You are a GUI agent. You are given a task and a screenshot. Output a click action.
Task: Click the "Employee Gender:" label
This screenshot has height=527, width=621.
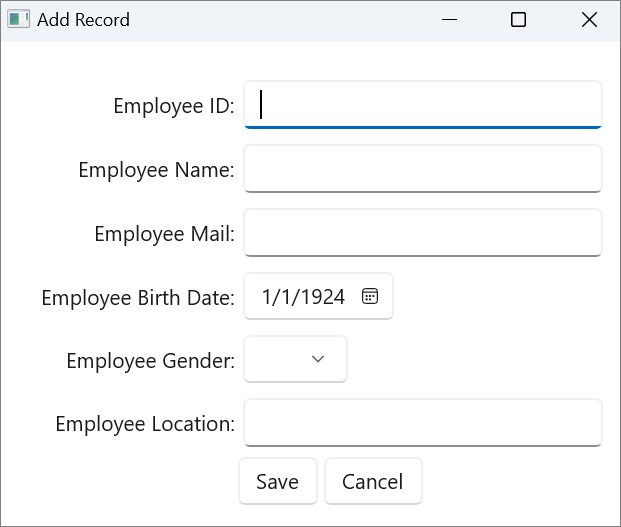tap(150, 361)
